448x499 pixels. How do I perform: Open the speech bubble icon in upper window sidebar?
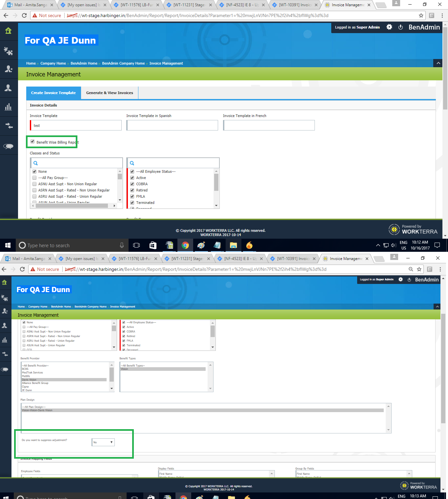pos(9,146)
